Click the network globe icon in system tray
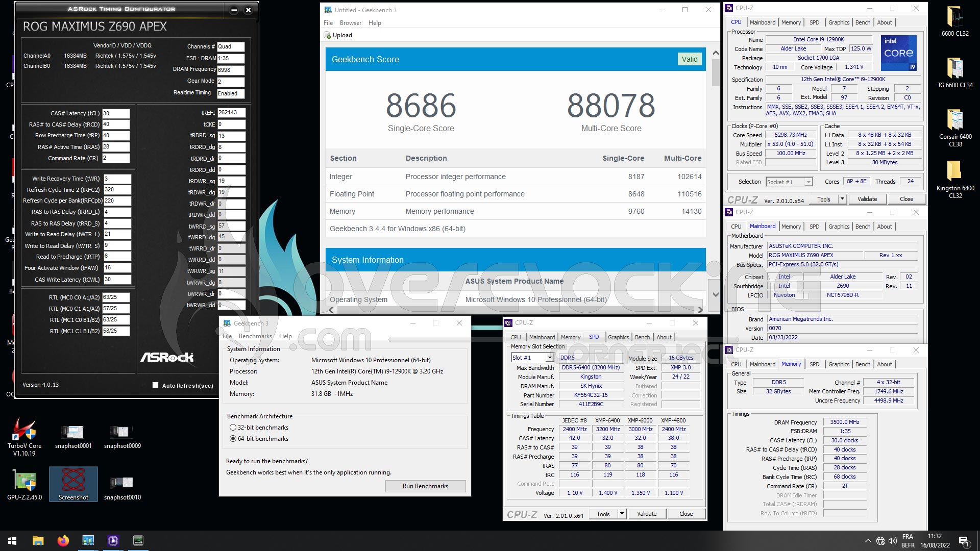The width and height of the screenshot is (980, 551). (880, 541)
